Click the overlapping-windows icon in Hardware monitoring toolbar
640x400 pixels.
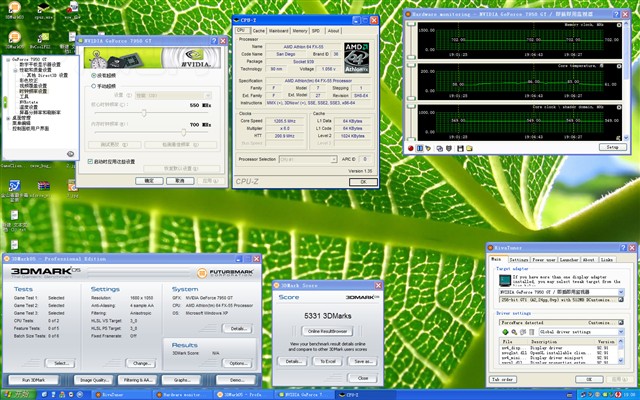(440, 148)
